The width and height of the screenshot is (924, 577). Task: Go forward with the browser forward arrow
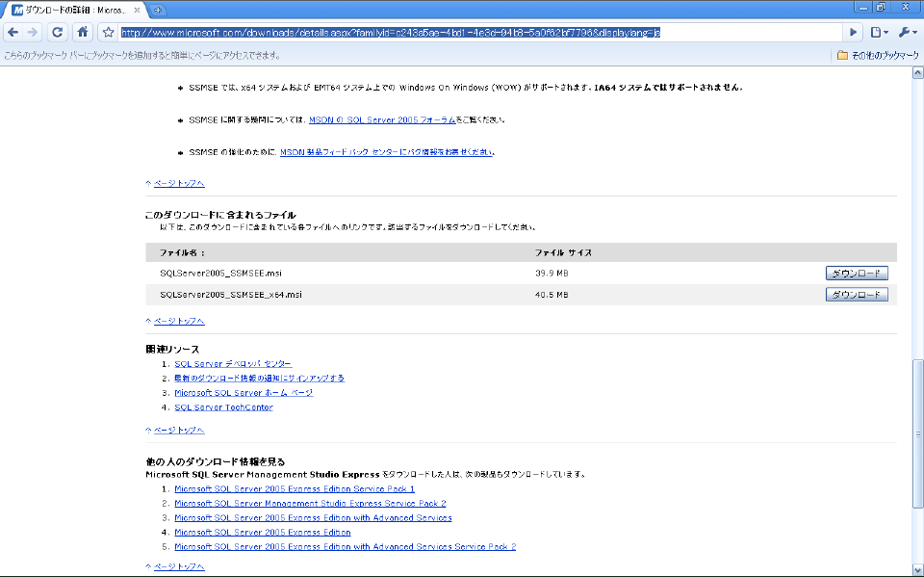click(x=33, y=33)
